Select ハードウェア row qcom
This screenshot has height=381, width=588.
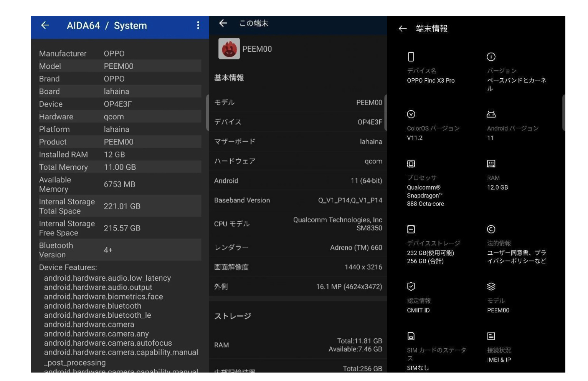(x=298, y=161)
